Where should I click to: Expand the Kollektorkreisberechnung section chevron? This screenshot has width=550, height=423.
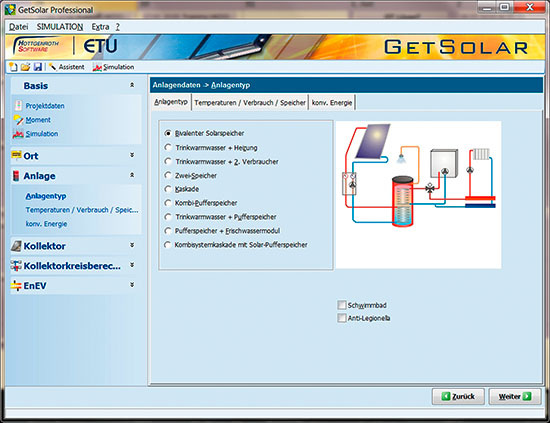coord(132,265)
